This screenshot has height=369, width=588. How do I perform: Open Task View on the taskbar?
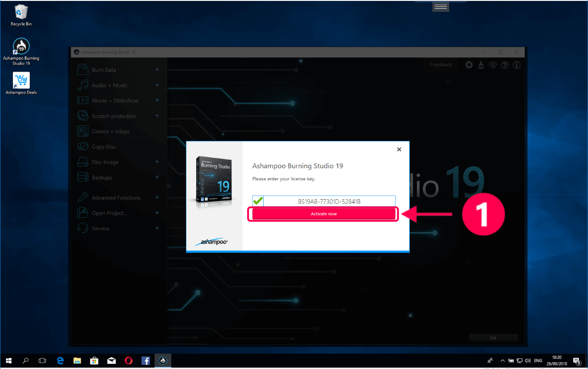(43, 361)
